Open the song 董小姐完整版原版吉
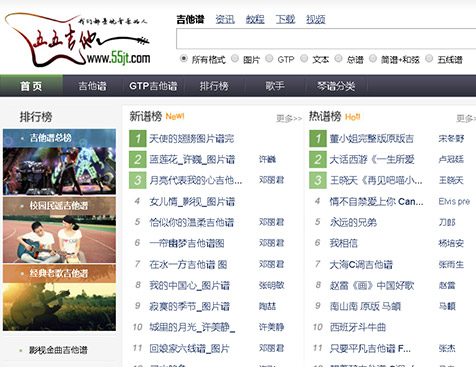 point(371,138)
